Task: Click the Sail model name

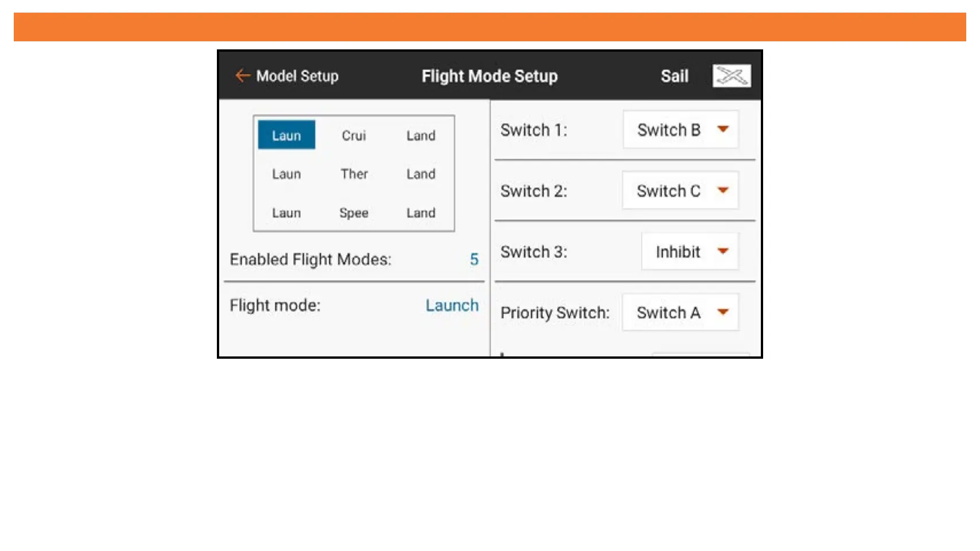Action: (674, 76)
